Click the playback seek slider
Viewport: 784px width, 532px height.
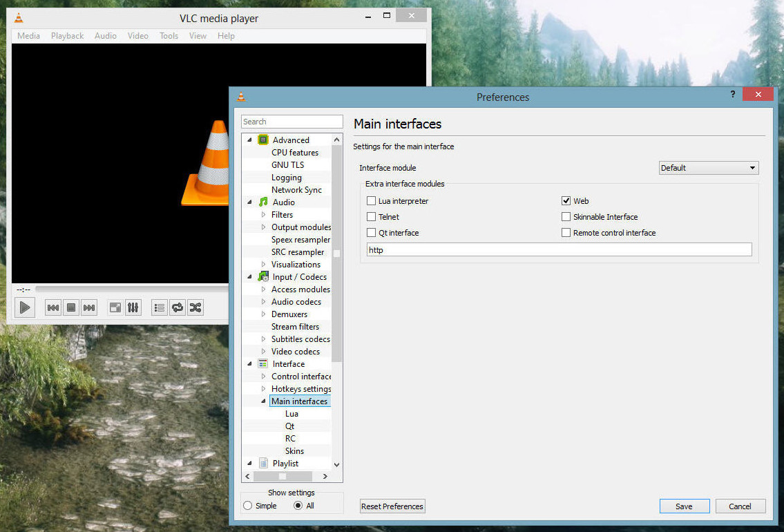tap(131, 289)
